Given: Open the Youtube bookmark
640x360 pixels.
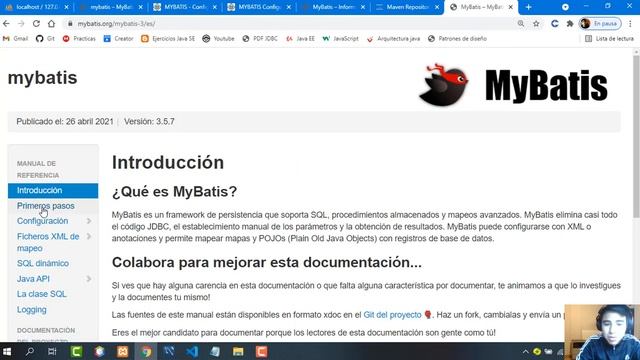Looking at the screenshot, I should coord(218,39).
